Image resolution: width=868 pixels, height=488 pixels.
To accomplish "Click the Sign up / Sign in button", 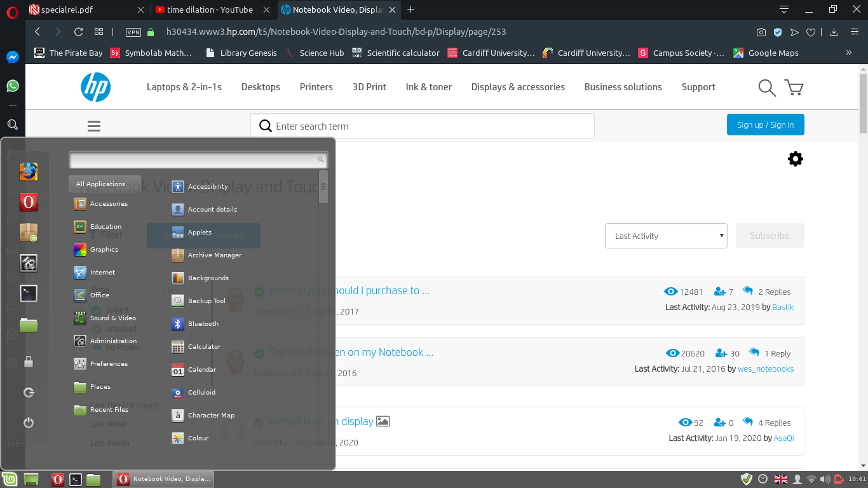I will tap(765, 125).
